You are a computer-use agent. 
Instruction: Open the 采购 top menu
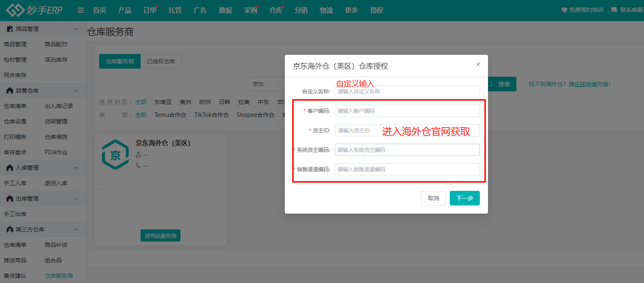point(251,10)
